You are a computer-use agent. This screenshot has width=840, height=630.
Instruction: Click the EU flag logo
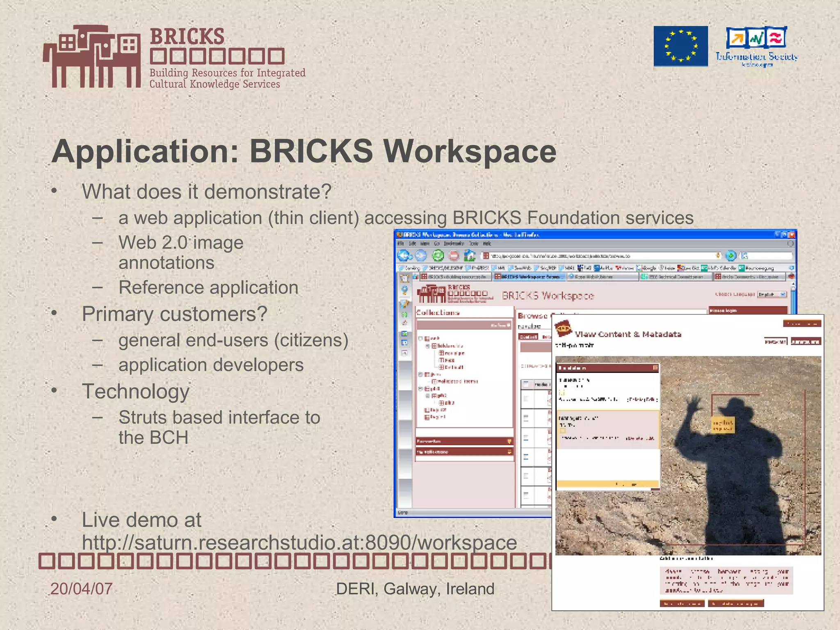680,46
